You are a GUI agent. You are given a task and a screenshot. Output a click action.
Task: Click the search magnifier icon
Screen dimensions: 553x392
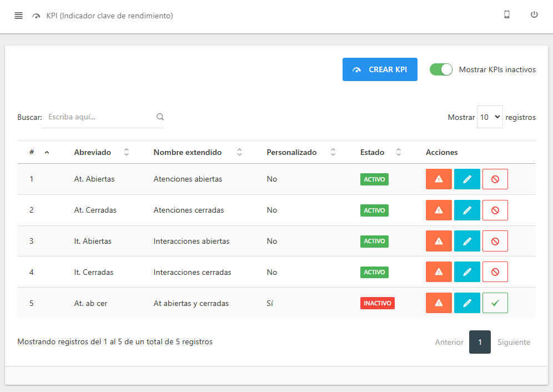click(x=160, y=117)
